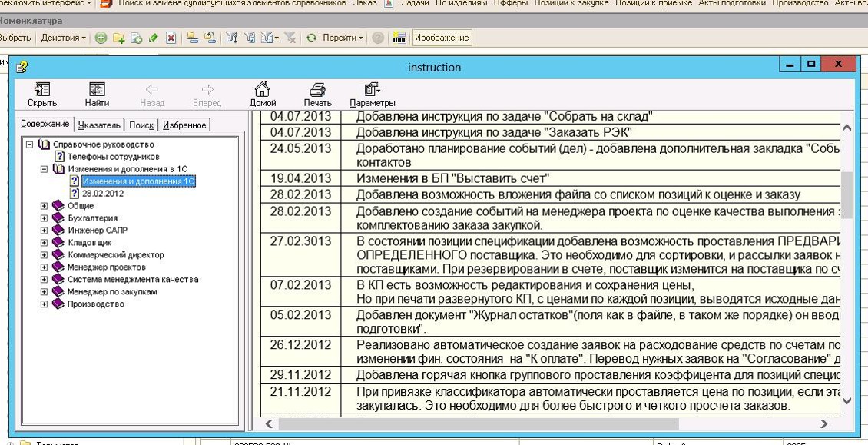Click the green plus Add icon in Номенклатура
Screen dimensions: 868x445
101,38
